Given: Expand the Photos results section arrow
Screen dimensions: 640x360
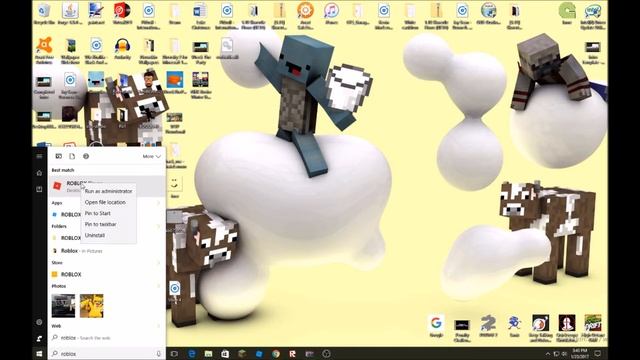Looking at the screenshot, I should point(158,286).
